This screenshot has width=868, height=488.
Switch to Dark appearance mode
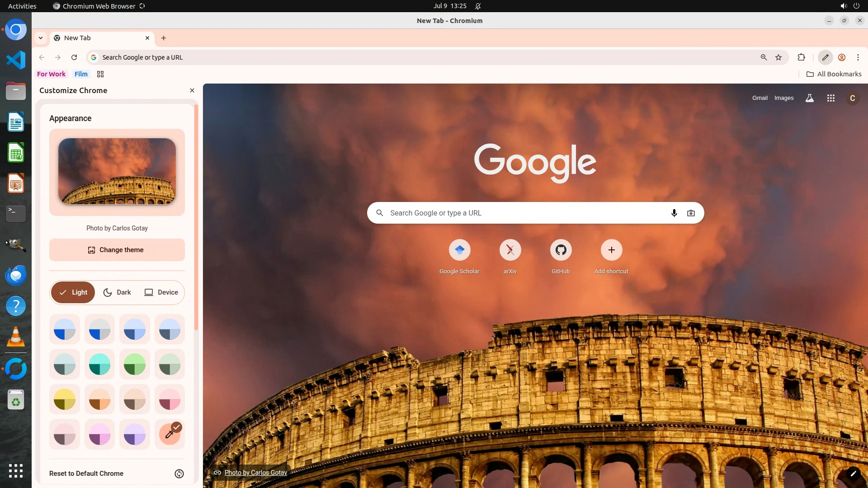(x=117, y=292)
